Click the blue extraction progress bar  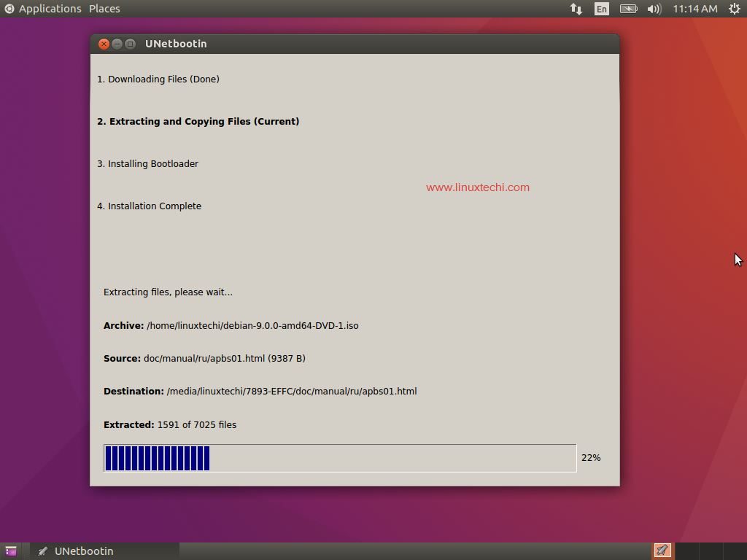coord(340,458)
